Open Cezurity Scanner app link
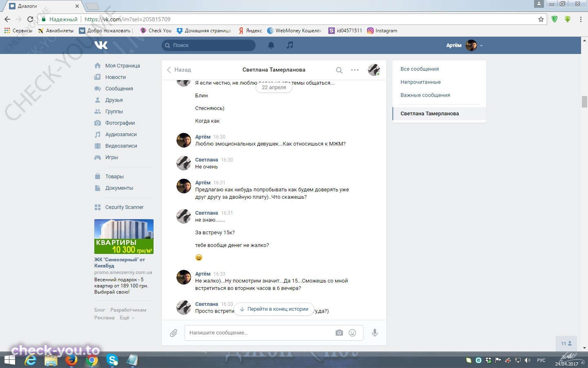The image size is (588, 368). (124, 207)
